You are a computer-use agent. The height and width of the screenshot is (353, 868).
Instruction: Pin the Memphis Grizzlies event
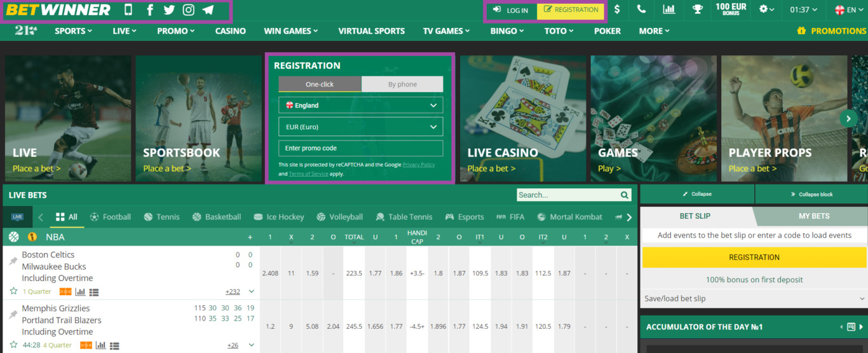pyautogui.click(x=13, y=314)
